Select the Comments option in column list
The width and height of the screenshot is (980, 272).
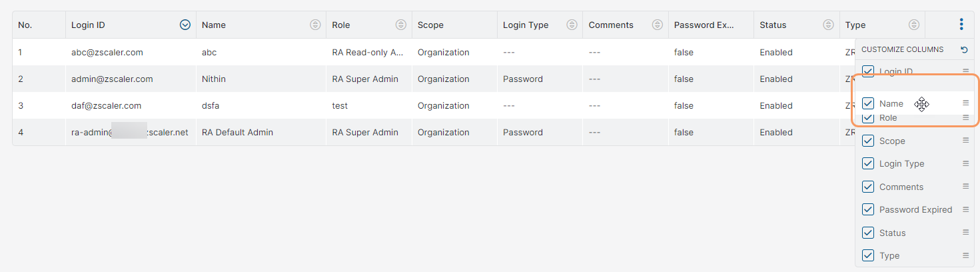click(x=901, y=187)
